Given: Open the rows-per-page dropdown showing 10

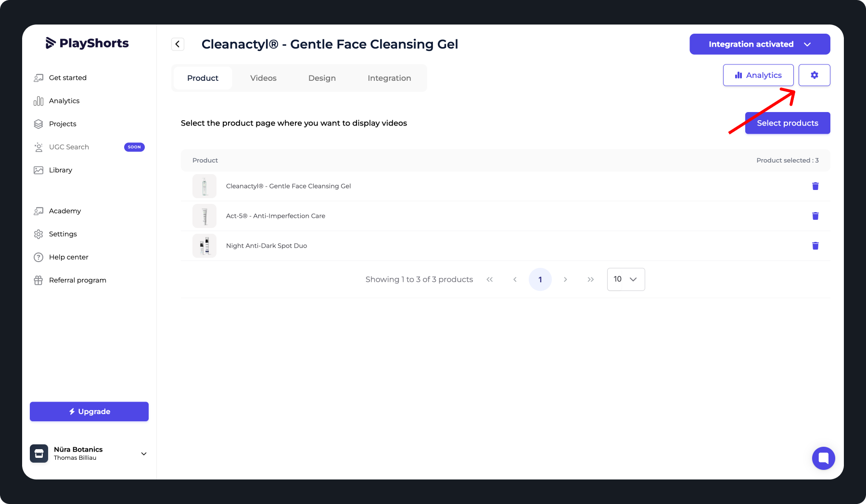Looking at the screenshot, I should click(626, 279).
